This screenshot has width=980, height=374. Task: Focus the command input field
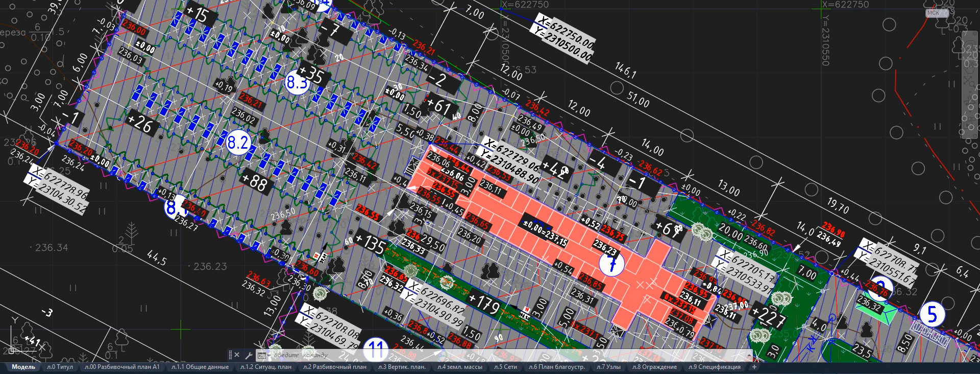click(510, 355)
